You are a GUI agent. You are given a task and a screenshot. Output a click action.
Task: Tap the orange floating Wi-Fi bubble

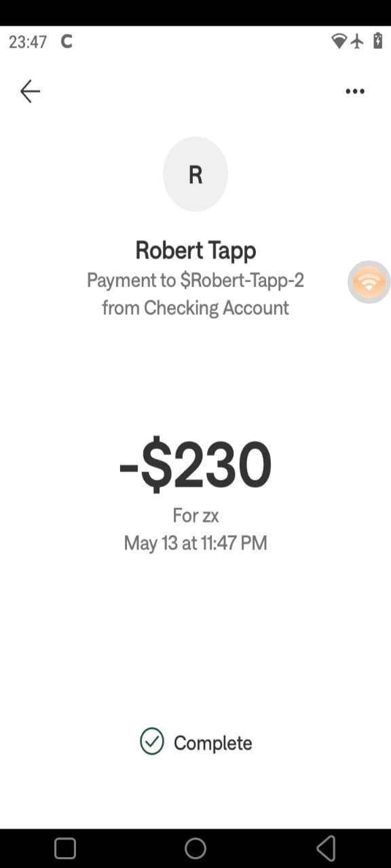point(369,281)
